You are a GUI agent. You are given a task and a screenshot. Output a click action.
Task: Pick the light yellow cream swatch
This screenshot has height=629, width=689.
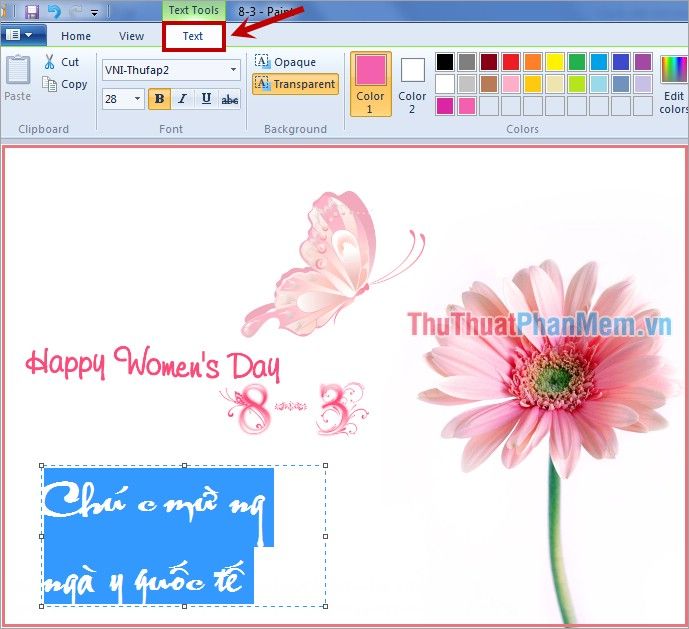pos(555,84)
